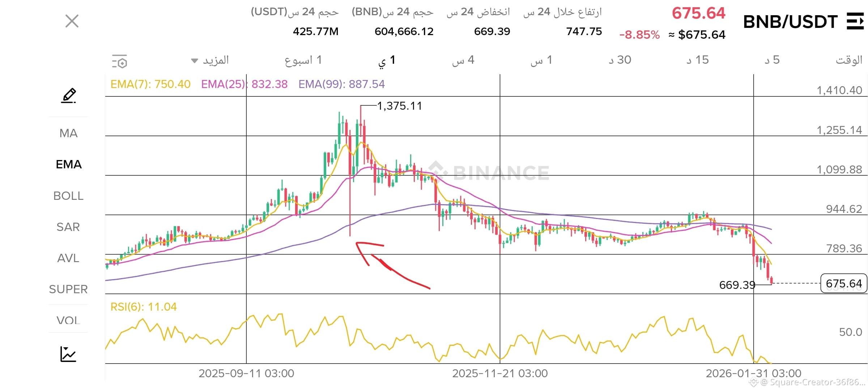Click the 2025-09-11 03:00 date label
This screenshot has width=868, height=391.
pyautogui.click(x=246, y=373)
